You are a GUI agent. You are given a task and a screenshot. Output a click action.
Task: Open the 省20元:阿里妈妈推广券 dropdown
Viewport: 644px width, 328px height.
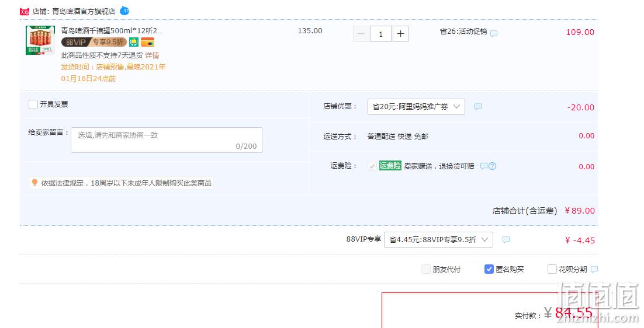click(416, 107)
